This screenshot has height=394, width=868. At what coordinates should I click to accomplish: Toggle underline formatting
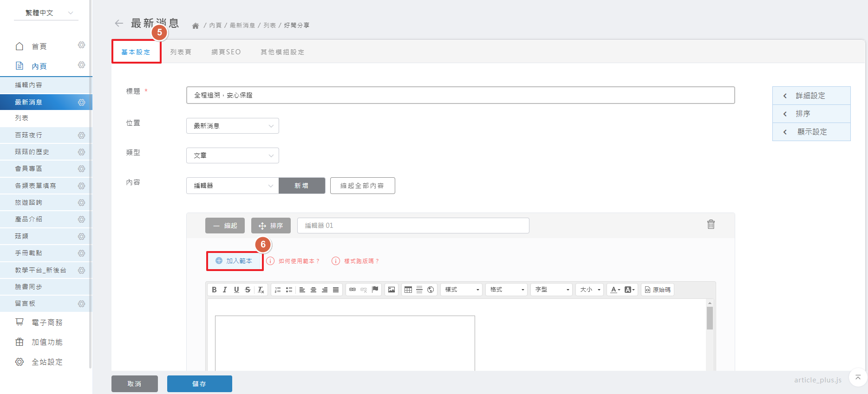pyautogui.click(x=236, y=290)
